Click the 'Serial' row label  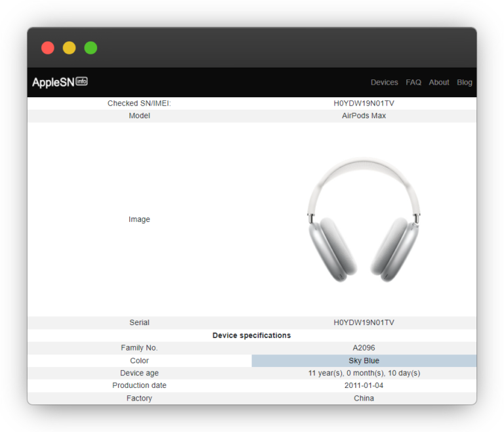point(139,322)
